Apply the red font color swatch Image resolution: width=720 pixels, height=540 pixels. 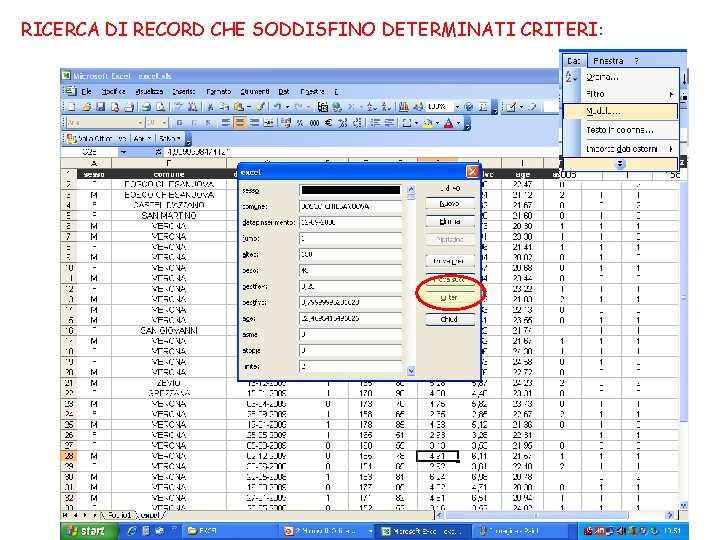449,123
